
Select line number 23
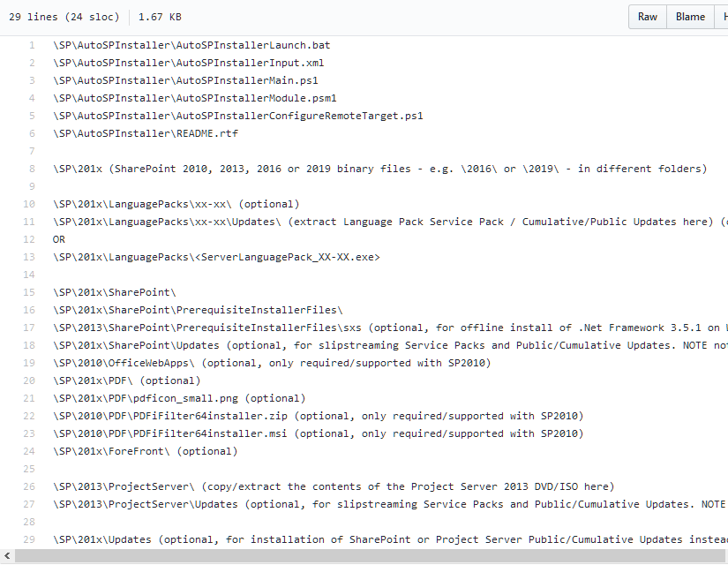(29, 433)
